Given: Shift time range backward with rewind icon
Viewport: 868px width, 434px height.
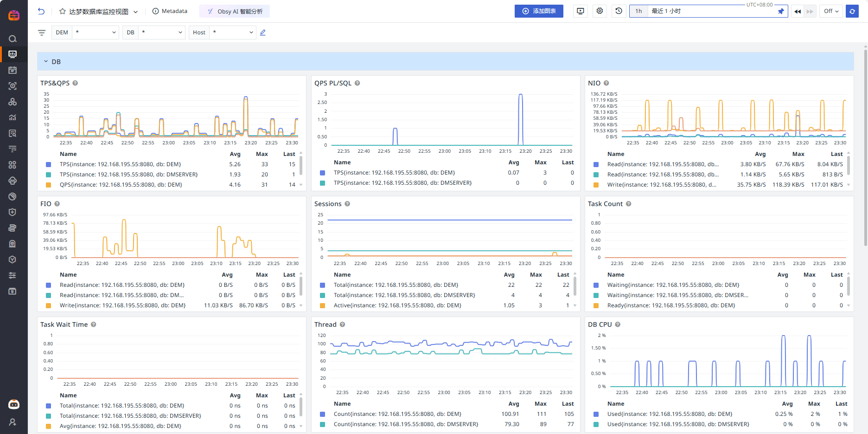Looking at the screenshot, I should pos(798,11).
